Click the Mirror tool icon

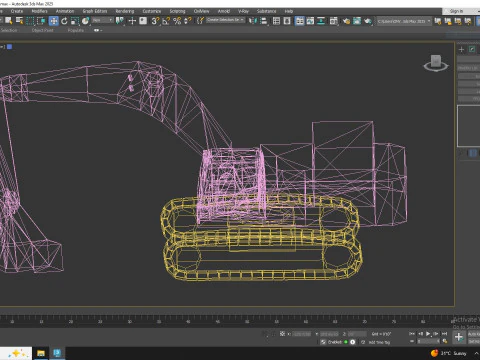click(x=252, y=21)
